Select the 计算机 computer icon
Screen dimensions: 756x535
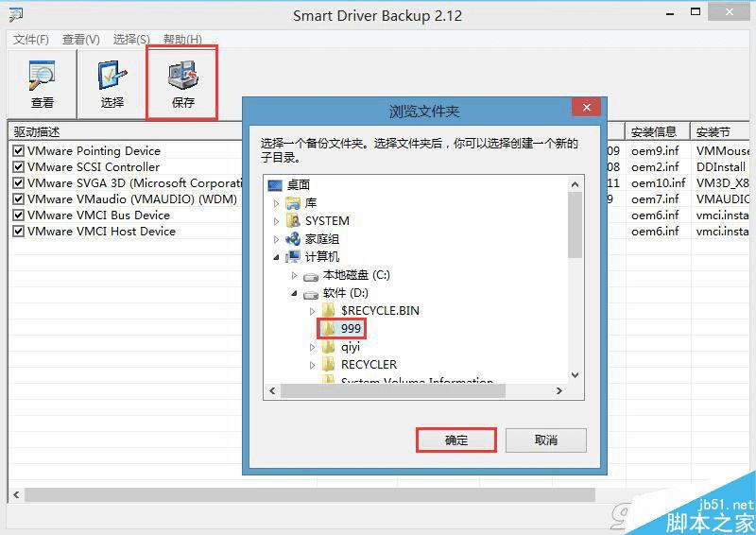pyautogui.click(x=293, y=257)
